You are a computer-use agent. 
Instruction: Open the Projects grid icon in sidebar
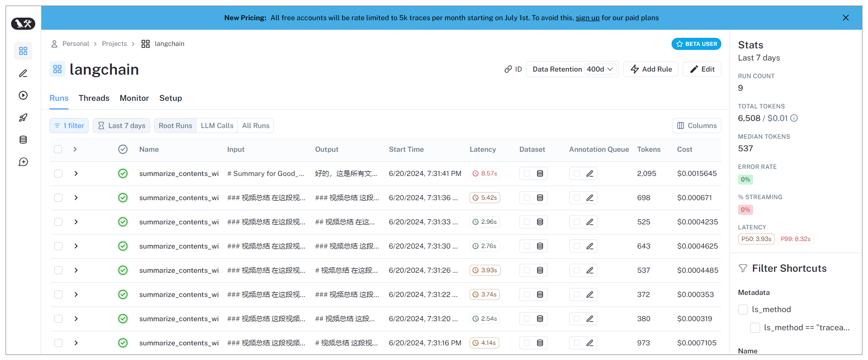(23, 51)
